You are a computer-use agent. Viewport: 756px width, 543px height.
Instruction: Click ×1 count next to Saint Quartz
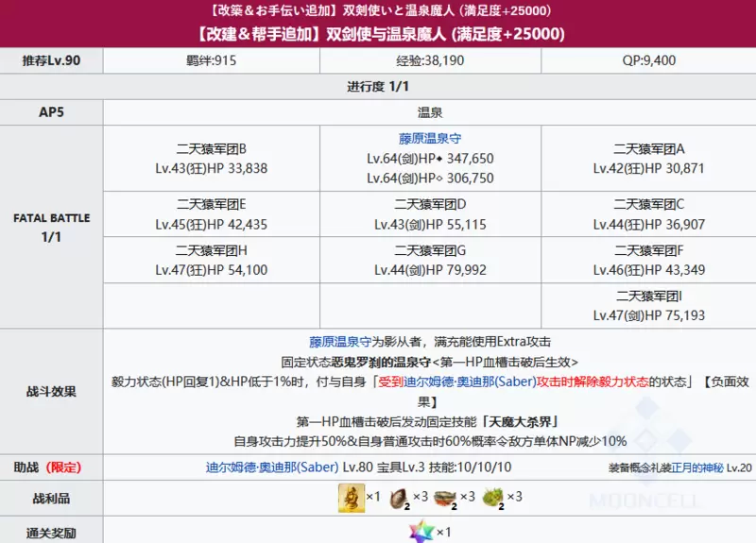click(443, 532)
